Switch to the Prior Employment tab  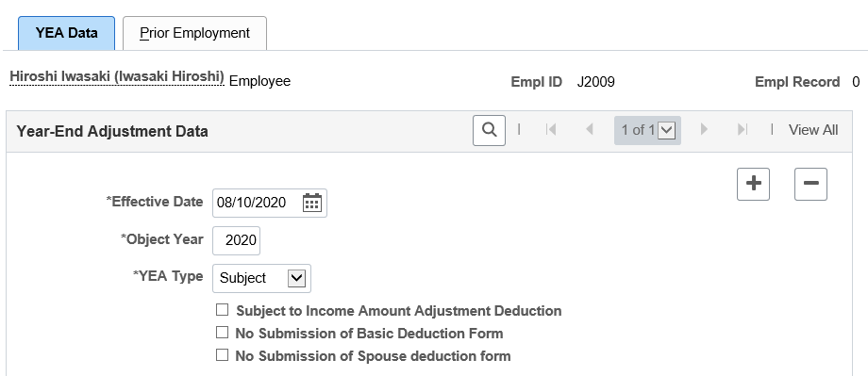pyautogui.click(x=195, y=33)
